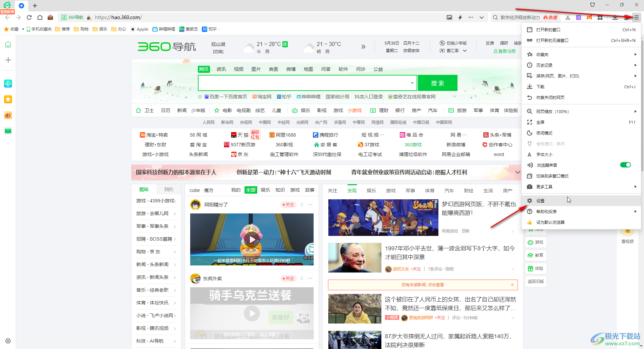
Task: Expand the 保存(网页、图片、打印) submenu
Action: tap(582, 76)
